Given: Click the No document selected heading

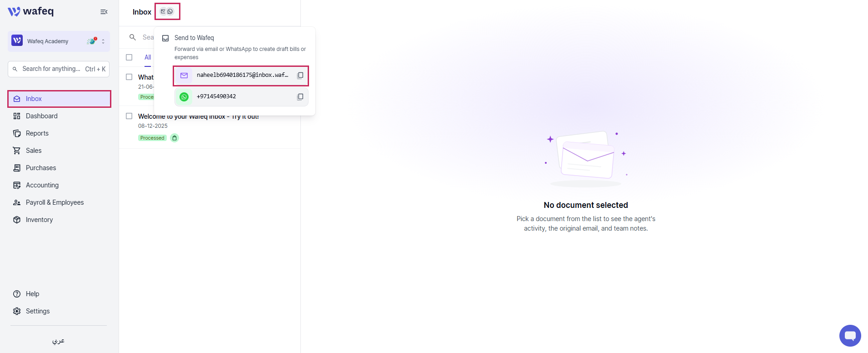Looking at the screenshot, I should point(586,205).
